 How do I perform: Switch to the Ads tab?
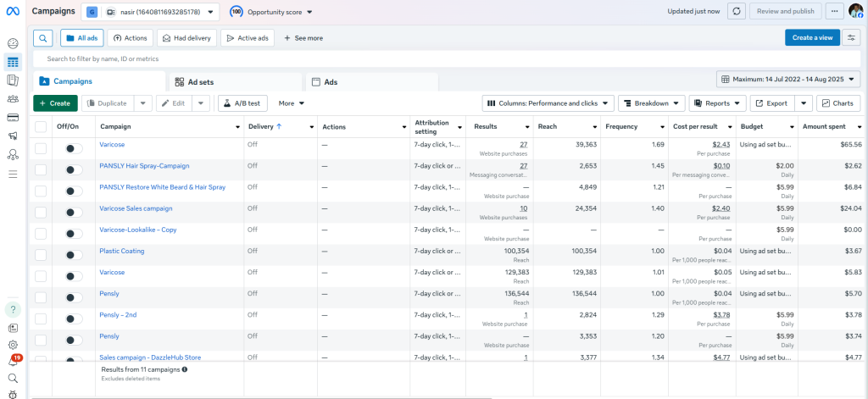pos(371,82)
